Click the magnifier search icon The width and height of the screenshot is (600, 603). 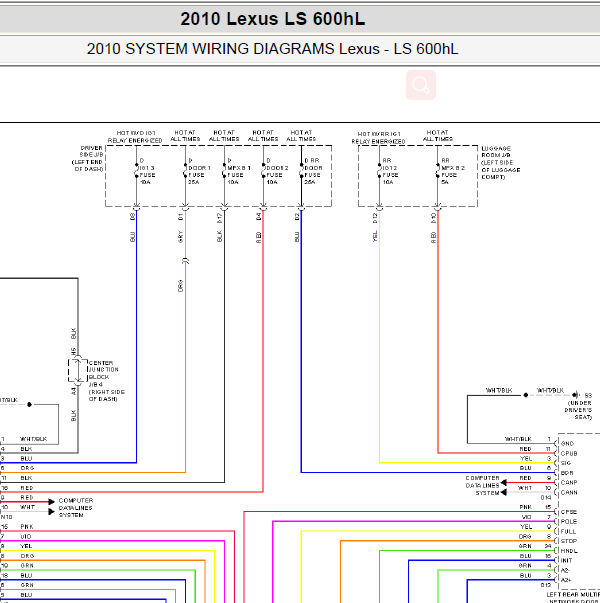pos(421,85)
